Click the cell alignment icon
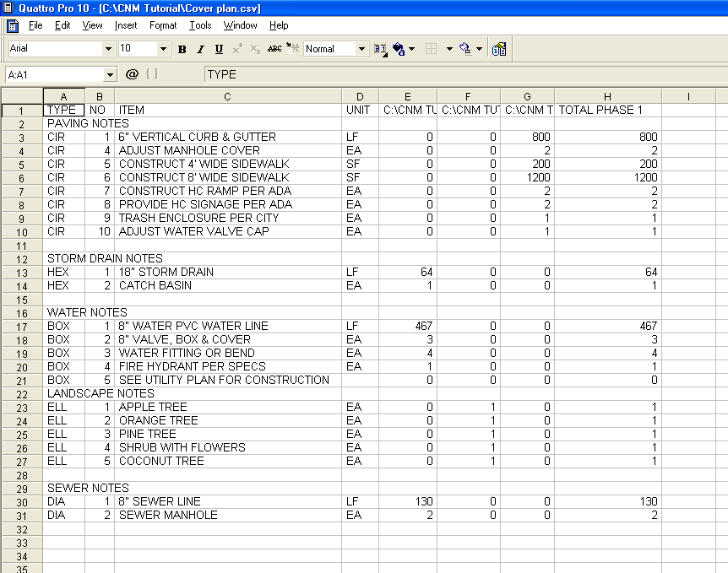Screen dimensions: 728x573 point(380,49)
